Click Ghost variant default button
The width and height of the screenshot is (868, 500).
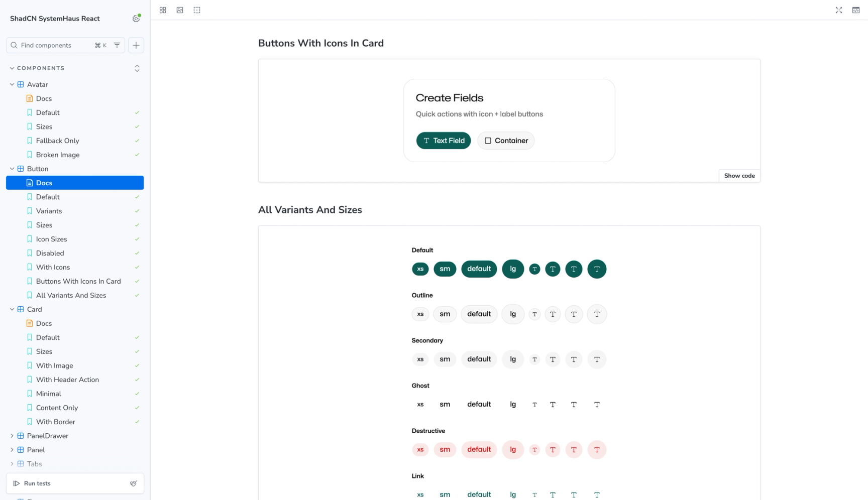[x=479, y=405]
